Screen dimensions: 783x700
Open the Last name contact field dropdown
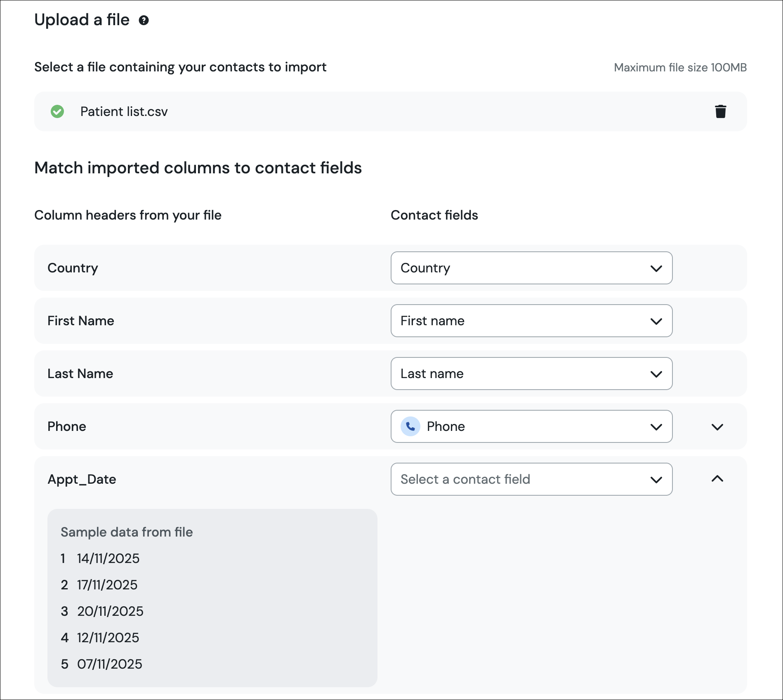click(x=531, y=374)
